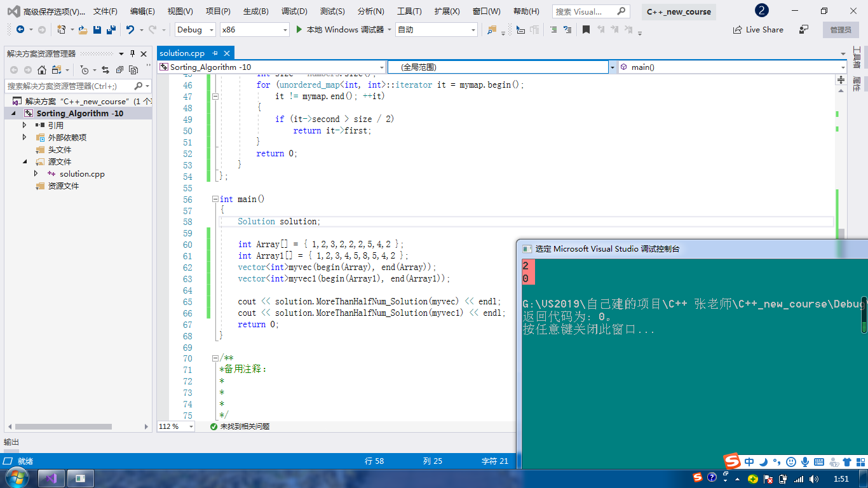868x488 pixels.
Task: Click the find in files icon
Action: [492, 30]
